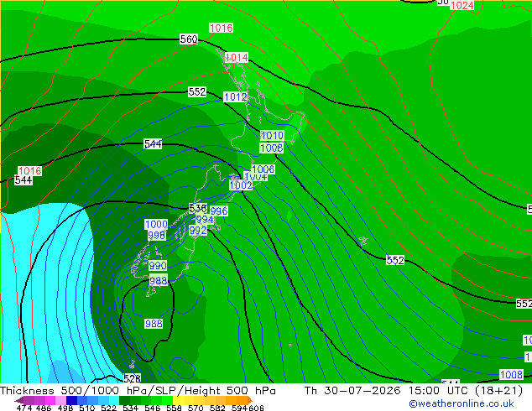Click the '510' legend value

(x=87, y=408)
